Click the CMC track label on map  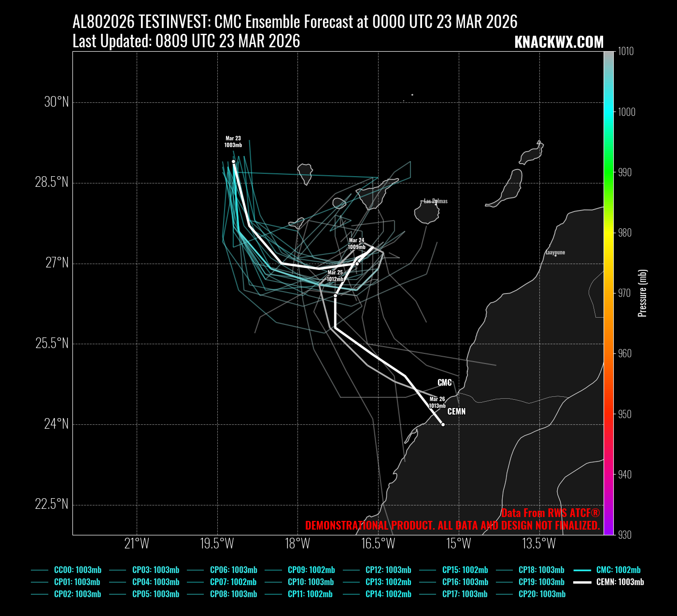444,383
